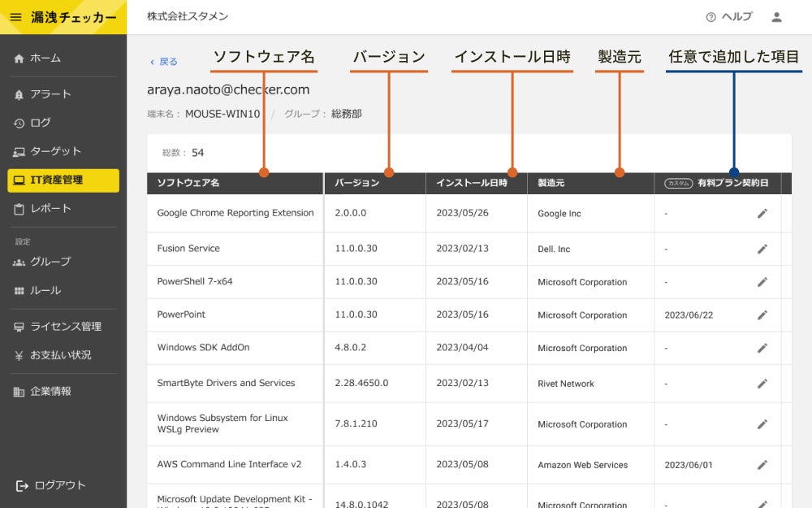
Task: Edit custom field for Windows Subsystem for Linux
Action: point(762,424)
